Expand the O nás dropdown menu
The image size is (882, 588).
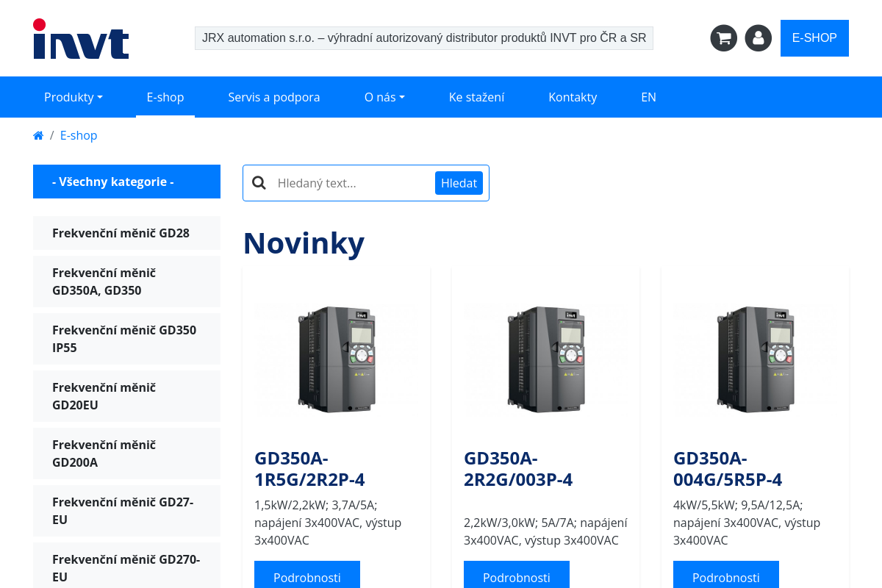coord(384,97)
